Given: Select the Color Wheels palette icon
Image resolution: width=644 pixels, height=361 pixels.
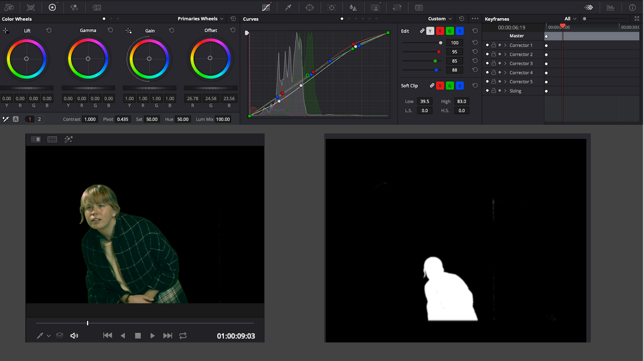Looking at the screenshot, I should coord(53,8).
